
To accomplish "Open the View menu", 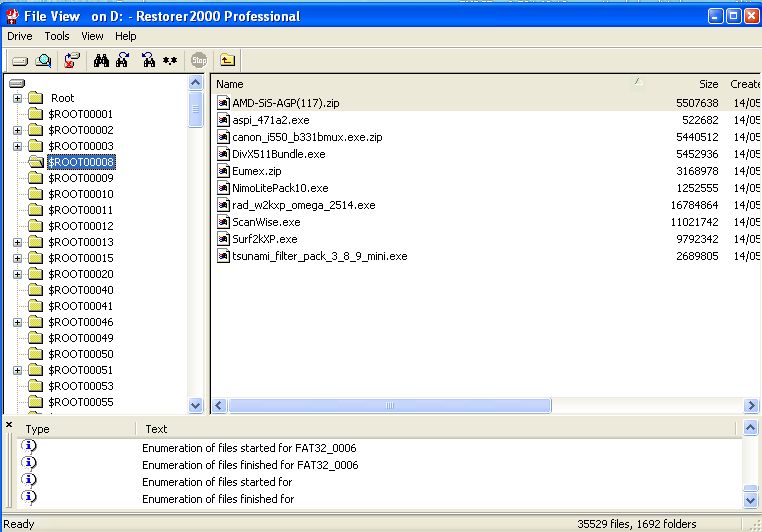I will pyautogui.click(x=92, y=36).
